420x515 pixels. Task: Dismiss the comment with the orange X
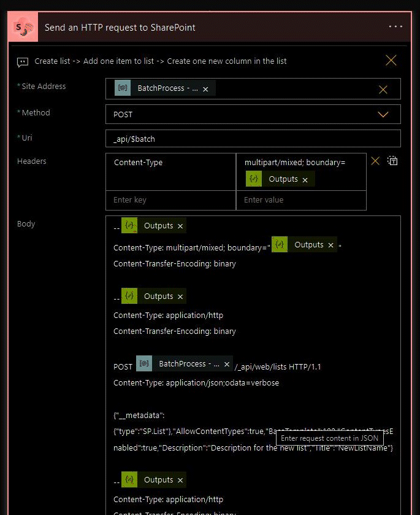pyautogui.click(x=391, y=60)
